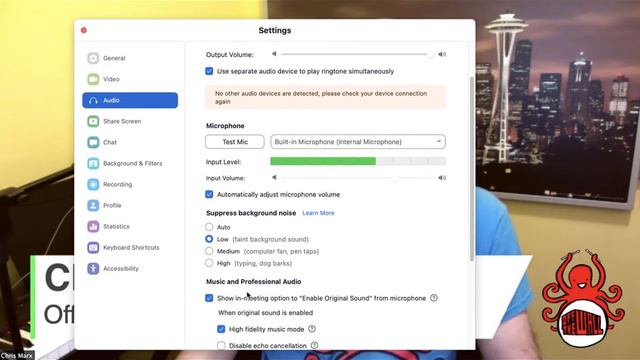The width and height of the screenshot is (640, 360).
Task: Open Video settings section
Action: tap(130, 79)
